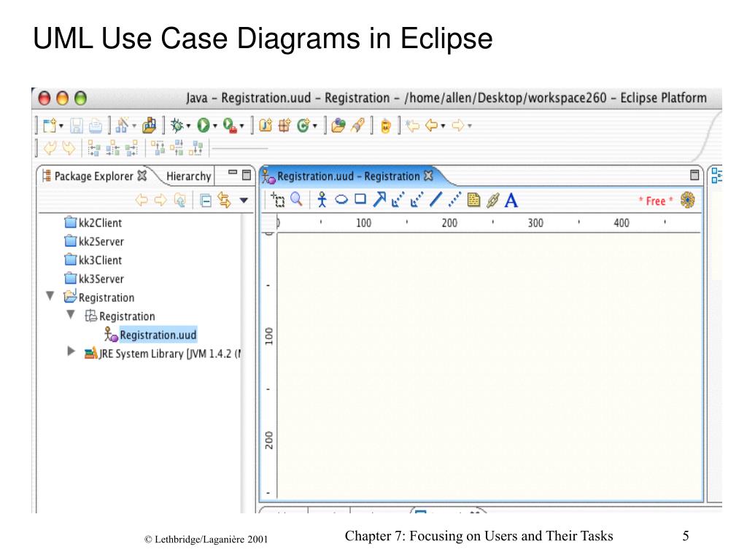
Task: Click Package Explorer's Back arrow
Action: coord(142,200)
